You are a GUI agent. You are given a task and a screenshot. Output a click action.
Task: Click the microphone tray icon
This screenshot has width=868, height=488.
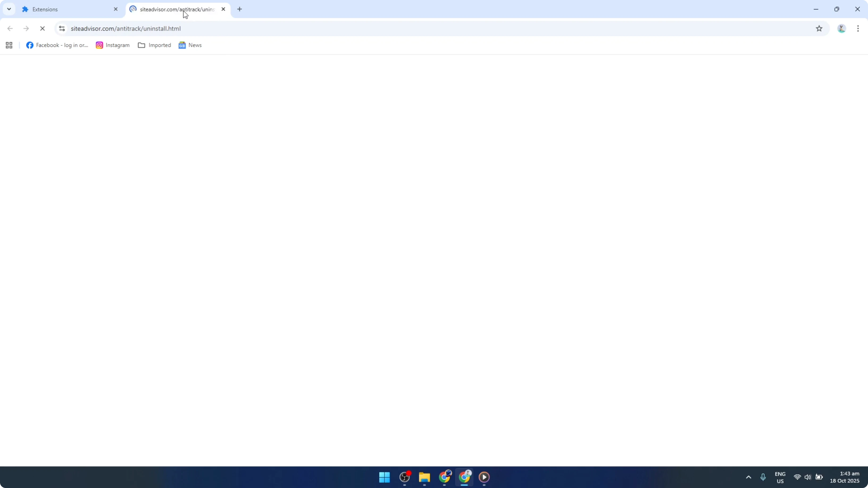pyautogui.click(x=763, y=477)
